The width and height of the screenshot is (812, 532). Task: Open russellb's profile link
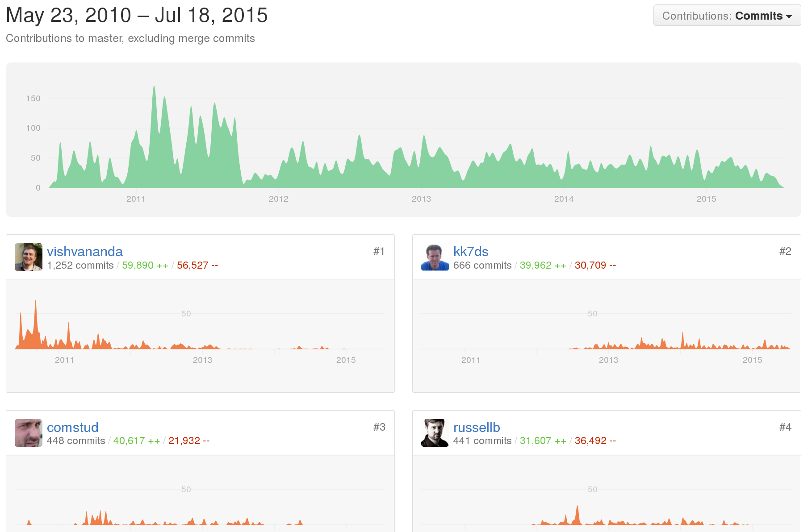click(x=476, y=428)
